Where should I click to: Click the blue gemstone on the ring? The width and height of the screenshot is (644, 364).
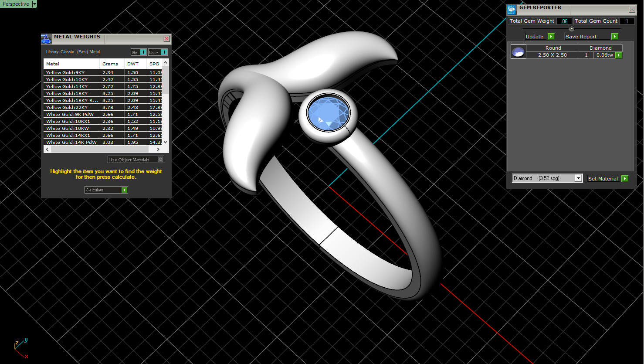point(329,113)
